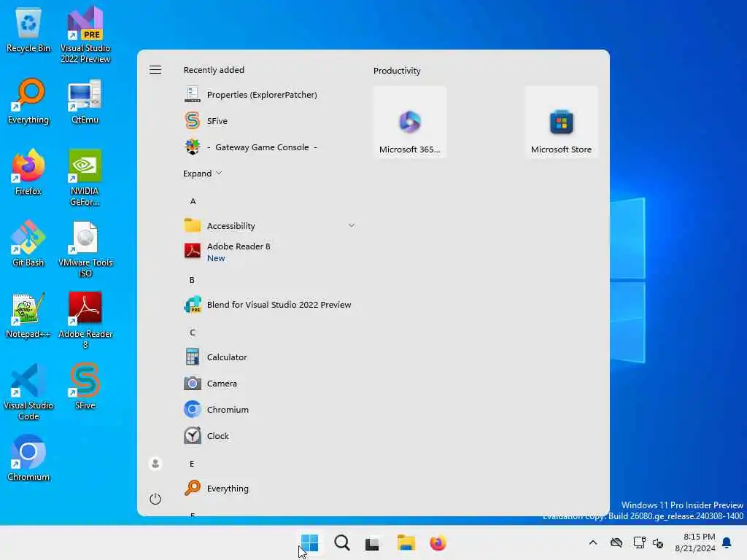Click the Windows Start button on taskbar
This screenshot has width=747, height=560.
point(309,542)
